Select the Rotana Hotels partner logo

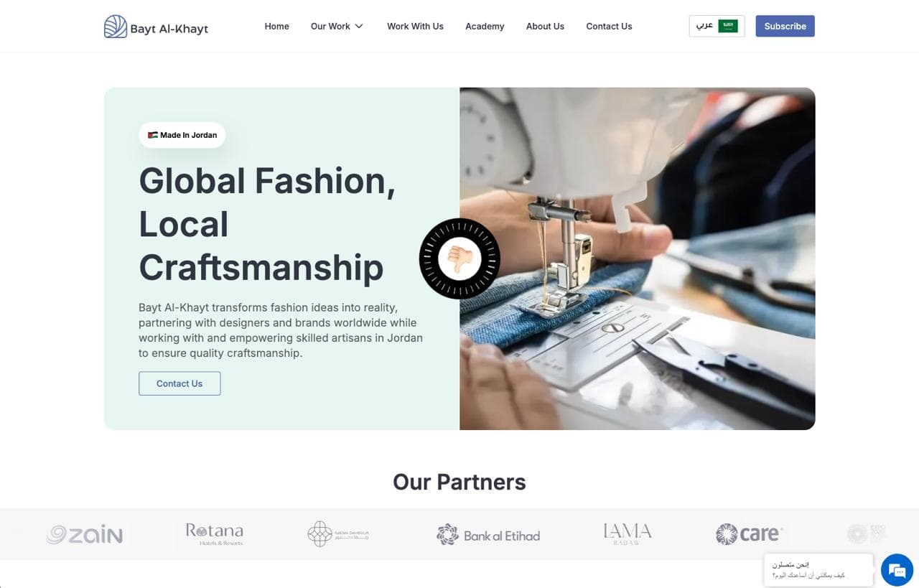coord(215,534)
